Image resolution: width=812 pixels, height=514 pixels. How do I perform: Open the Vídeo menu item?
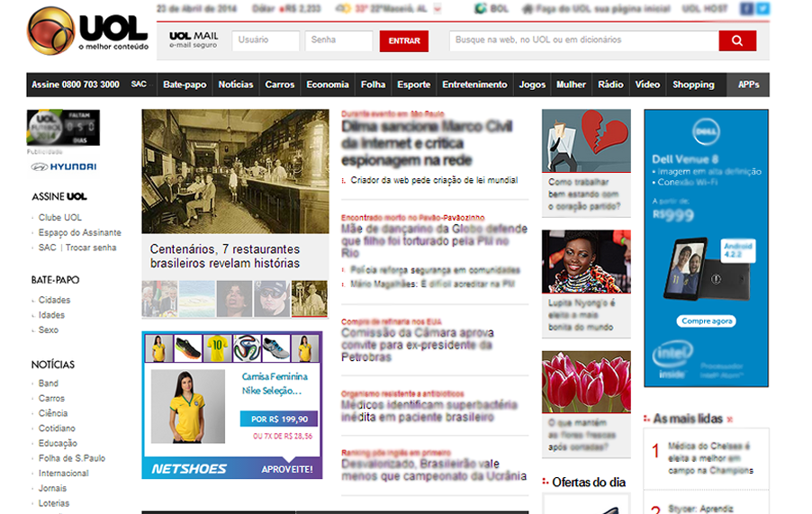[x=647, y=85]
